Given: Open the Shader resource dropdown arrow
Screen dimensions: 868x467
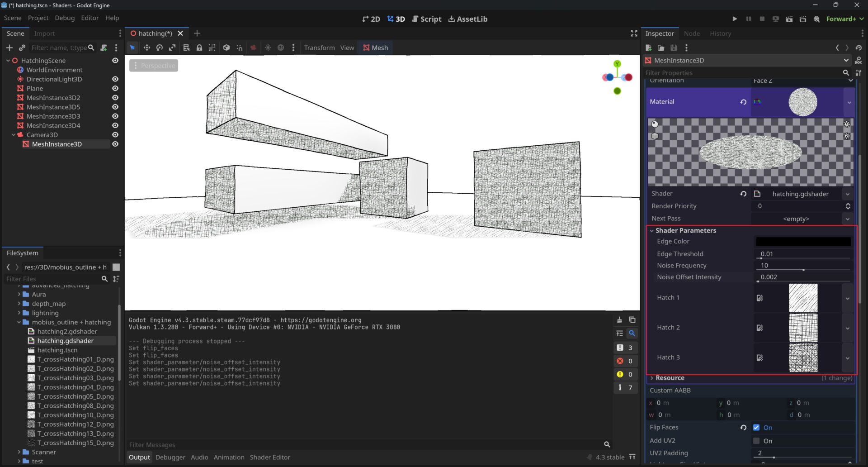Looking at the screenshot, I should (x=848, y=194).
